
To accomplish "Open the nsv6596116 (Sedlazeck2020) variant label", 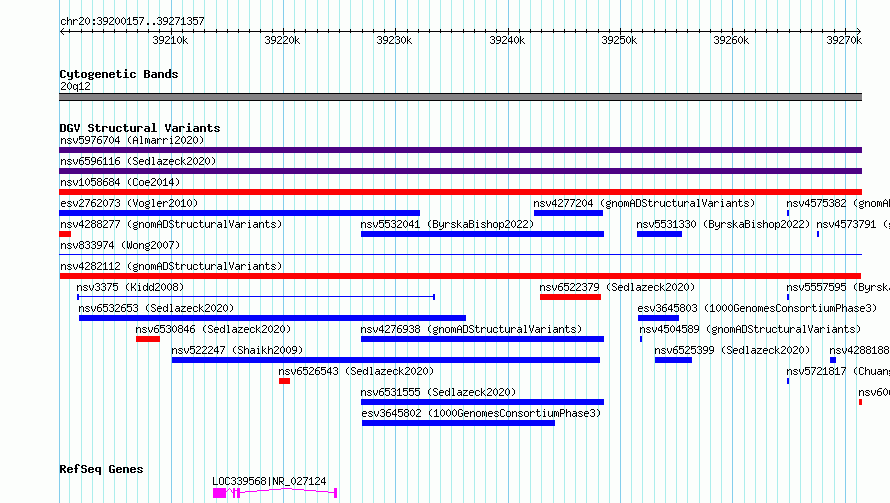I will pyautogui.click(x=138, y=161).
